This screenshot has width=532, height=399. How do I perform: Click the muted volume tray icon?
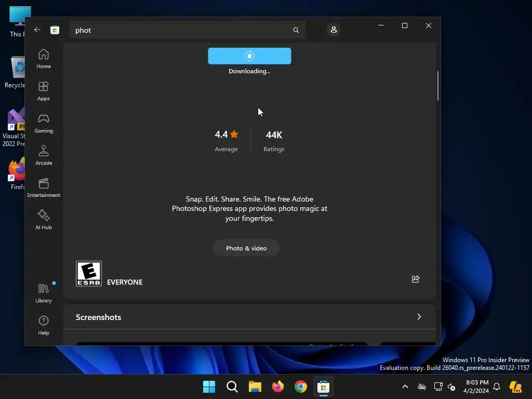451,387
